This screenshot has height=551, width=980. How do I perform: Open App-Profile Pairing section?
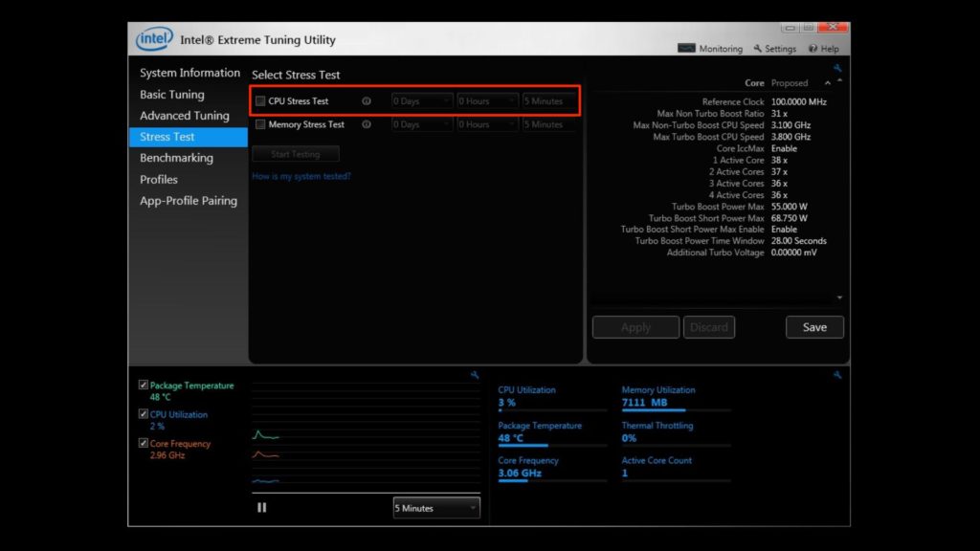tap(189, 201)
